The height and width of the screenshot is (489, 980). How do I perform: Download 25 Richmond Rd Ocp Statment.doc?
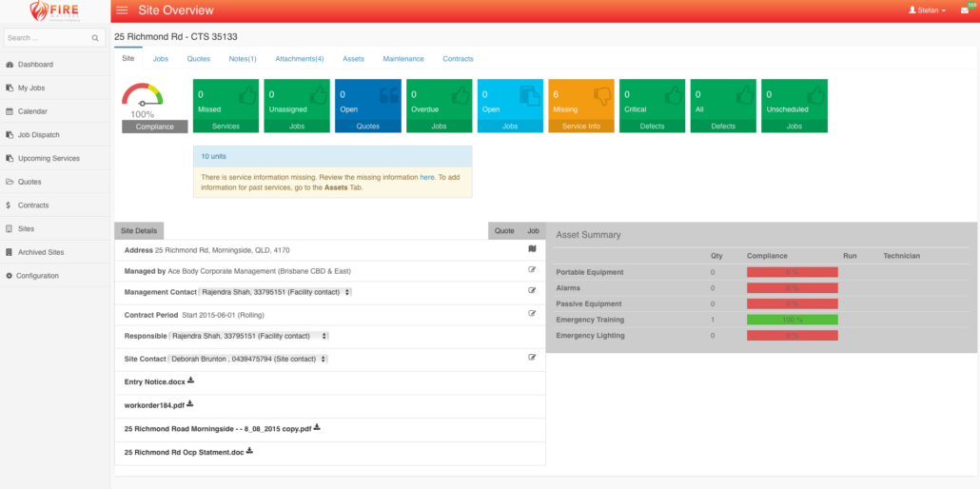click(249, 451)
